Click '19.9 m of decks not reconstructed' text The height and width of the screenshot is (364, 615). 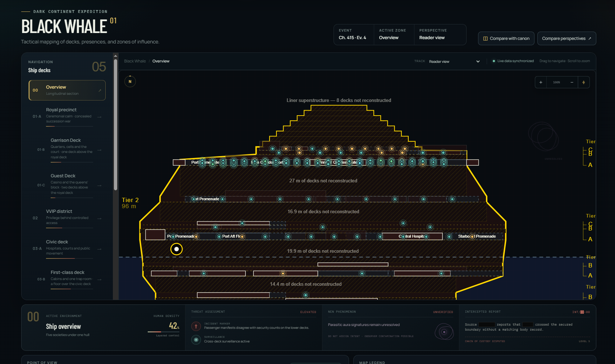tap(323, 251)
